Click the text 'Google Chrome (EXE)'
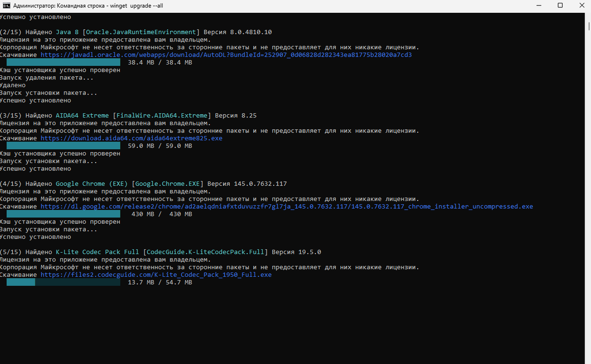Viewport: 591px width, 364px height. [92, 184]
